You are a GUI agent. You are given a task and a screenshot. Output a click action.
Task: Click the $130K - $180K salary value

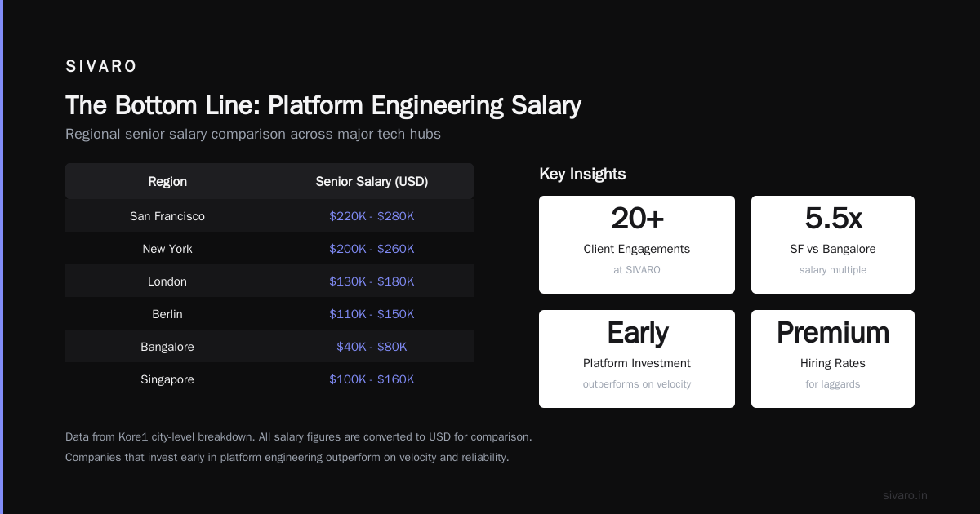pos(372,281)
